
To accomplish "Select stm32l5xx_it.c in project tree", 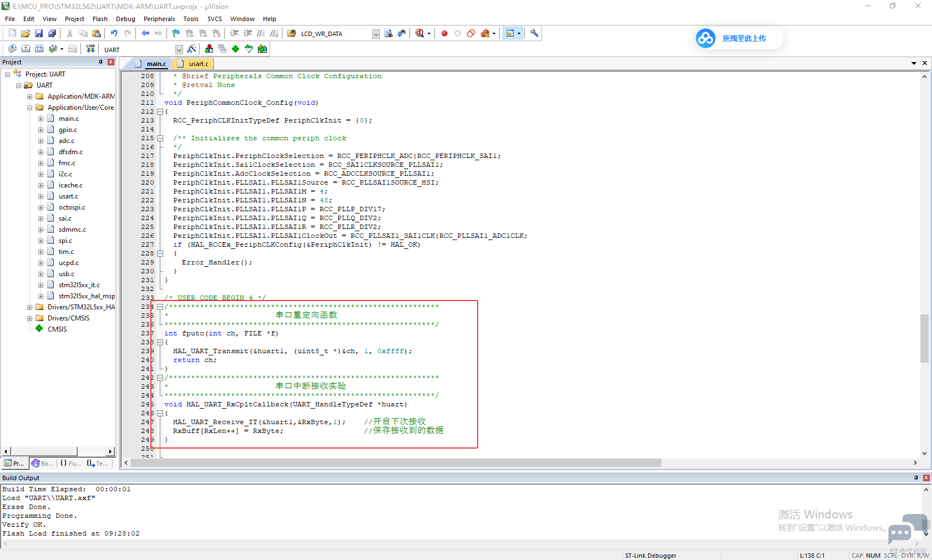I will point(79,285).
